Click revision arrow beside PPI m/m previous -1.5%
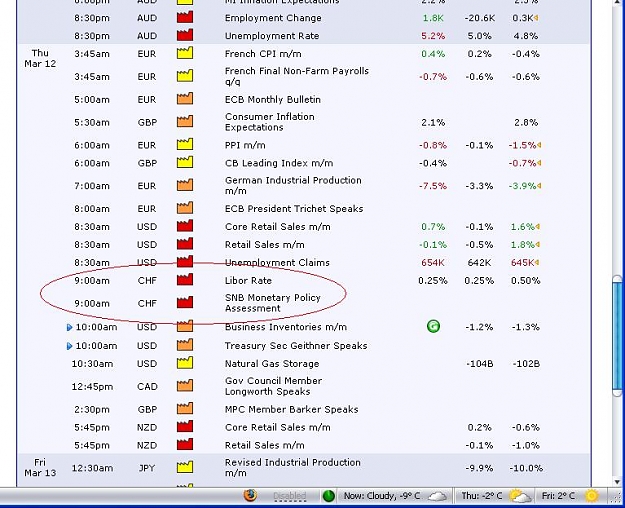The height and width of the screenshot is (508, 625). 539,145
